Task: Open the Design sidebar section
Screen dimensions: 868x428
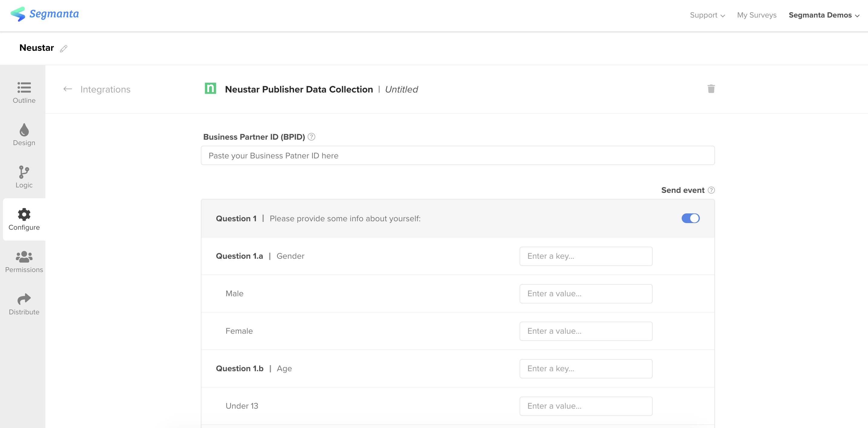Action: 24,135
